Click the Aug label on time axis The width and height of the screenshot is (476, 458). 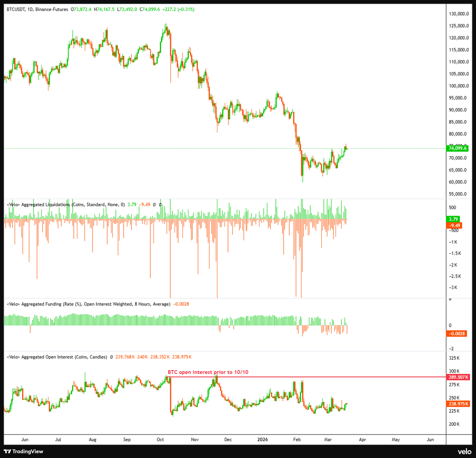click(x=92, y=439)
